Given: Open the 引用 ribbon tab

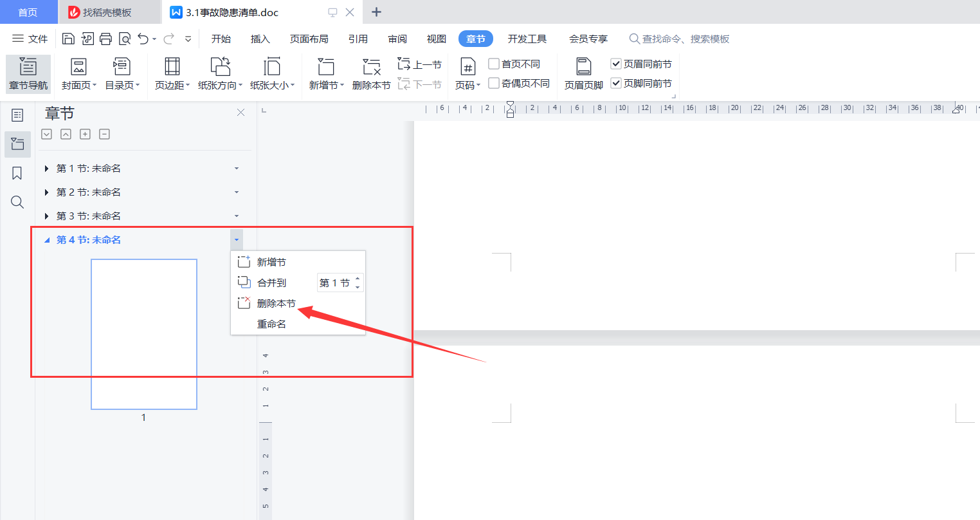Looking at the screenshot, I should (358, 39).
